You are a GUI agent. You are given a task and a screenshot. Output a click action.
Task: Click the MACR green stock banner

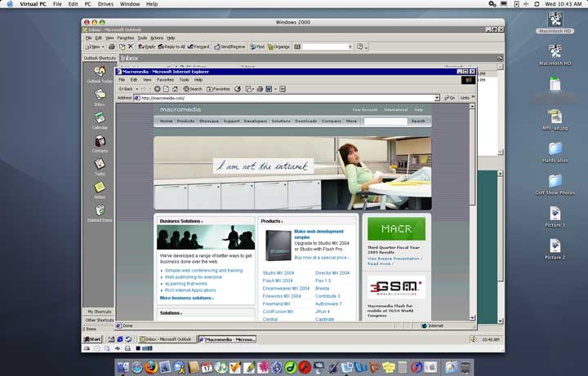(x=396, y=229)
